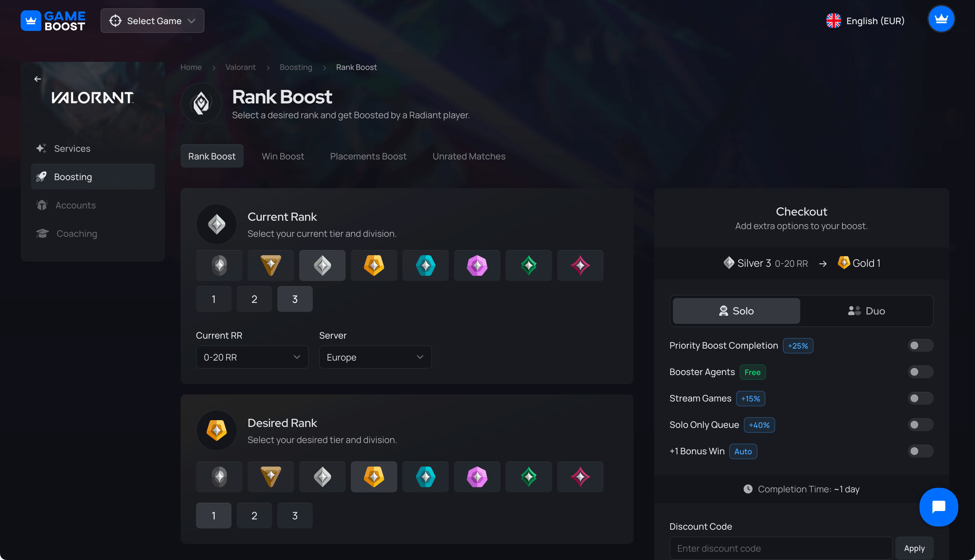The height and width of the screenshot is (560, 975).
Task: Open the Select Game dropdown
Action: coord(153,21)
